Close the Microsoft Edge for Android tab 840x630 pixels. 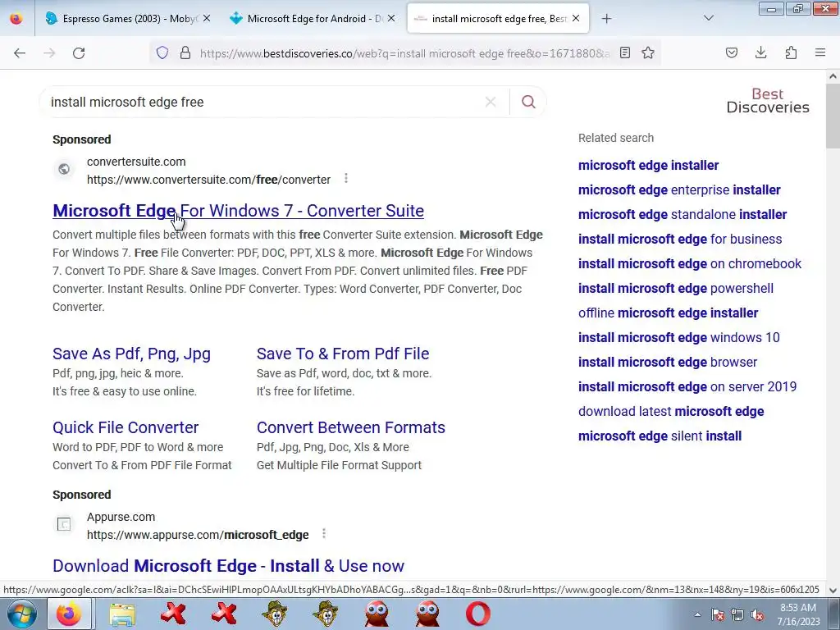click(x=391, y=19)
